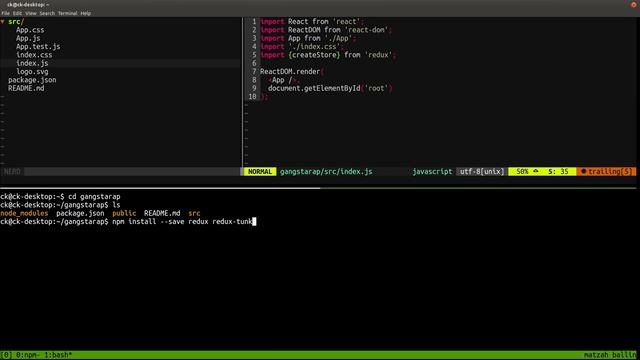This screenshot has width=640, height=360.
Task: Select README.md in the file tree
Action: (26, 88)
